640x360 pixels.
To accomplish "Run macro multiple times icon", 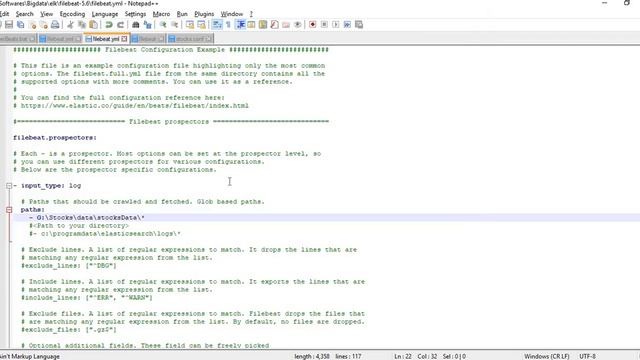I will tap(347, 25).
